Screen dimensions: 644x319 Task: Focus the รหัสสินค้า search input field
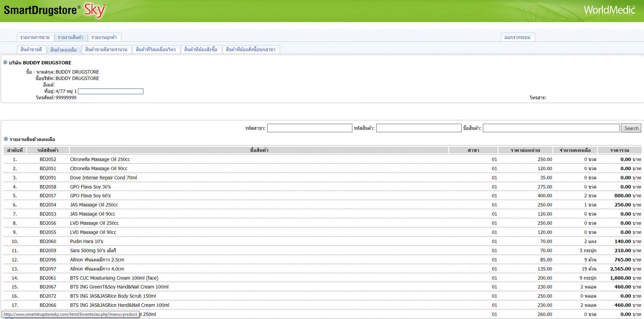click(419, 128)
